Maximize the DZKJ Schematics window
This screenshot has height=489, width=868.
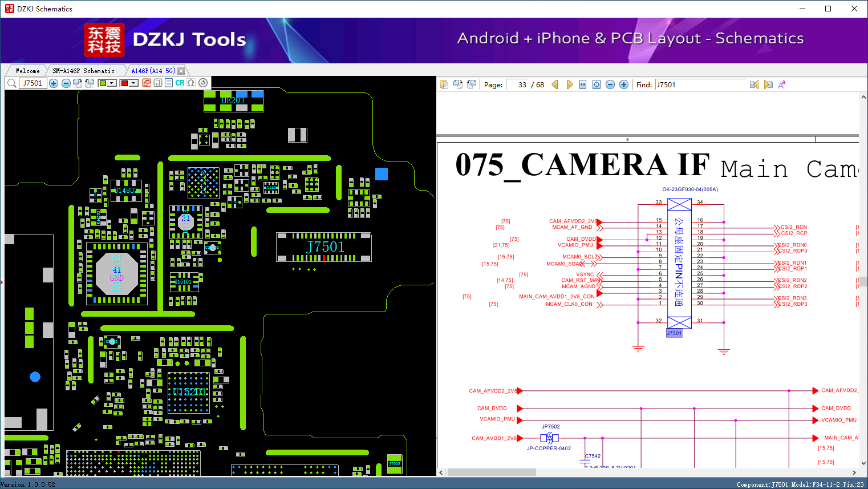(x=828, y=9)
